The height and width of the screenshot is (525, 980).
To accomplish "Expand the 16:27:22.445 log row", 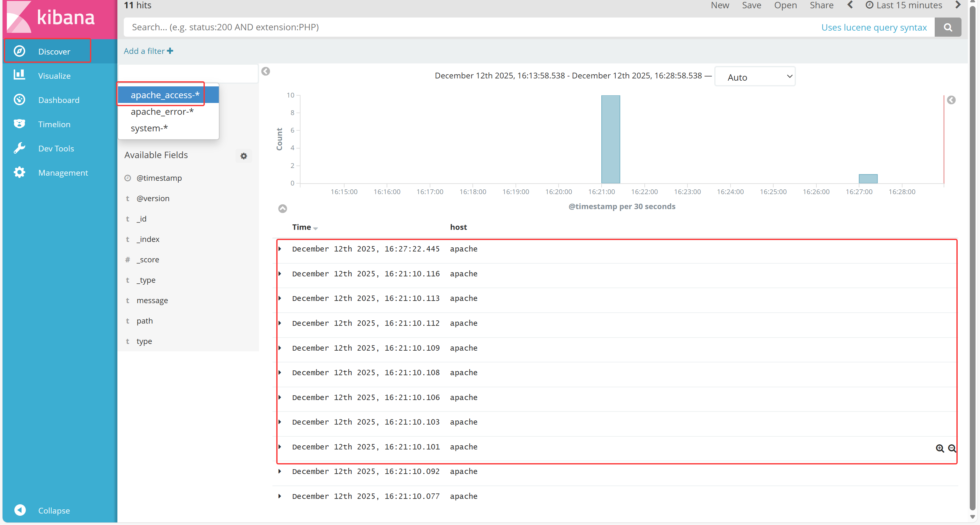I will [280, 249].
